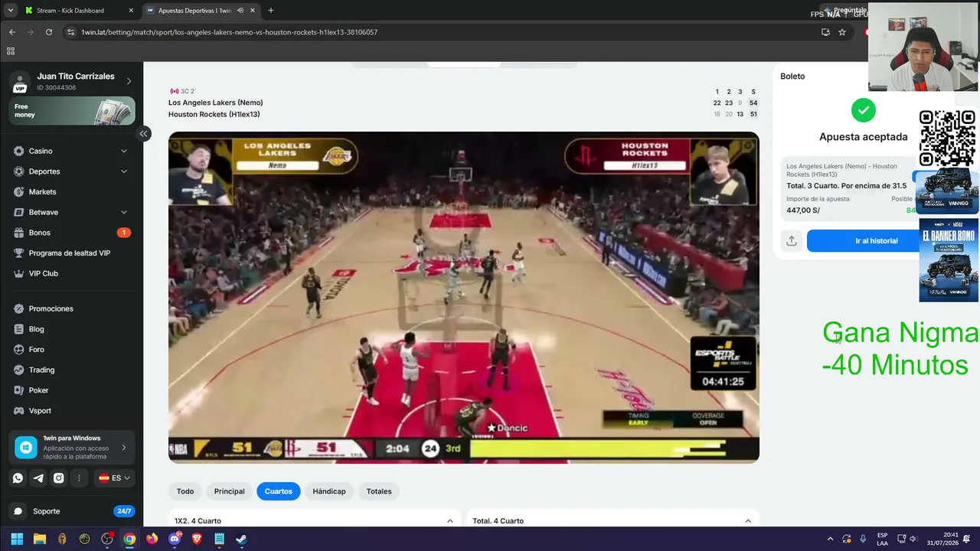Select the Hándicap market tab
Viewport: 980px width, 551px height.
(x=329, y=491)
